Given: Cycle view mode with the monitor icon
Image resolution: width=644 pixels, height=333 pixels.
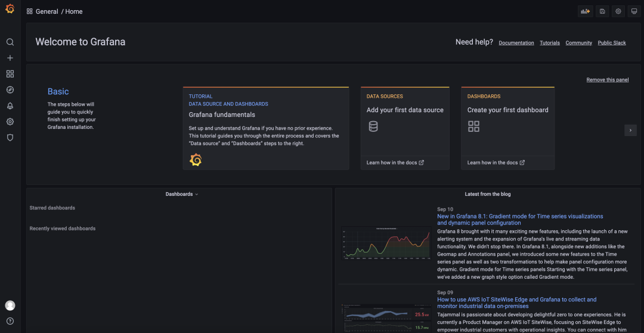Looking at the screenshot, I should pos(634,11).
